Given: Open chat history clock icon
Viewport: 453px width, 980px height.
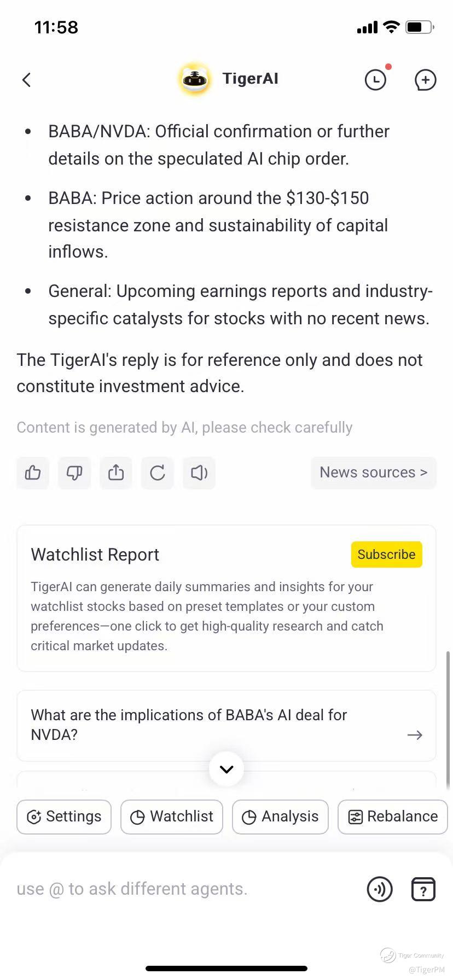Looking at the screenshot, I should (375, 80).
